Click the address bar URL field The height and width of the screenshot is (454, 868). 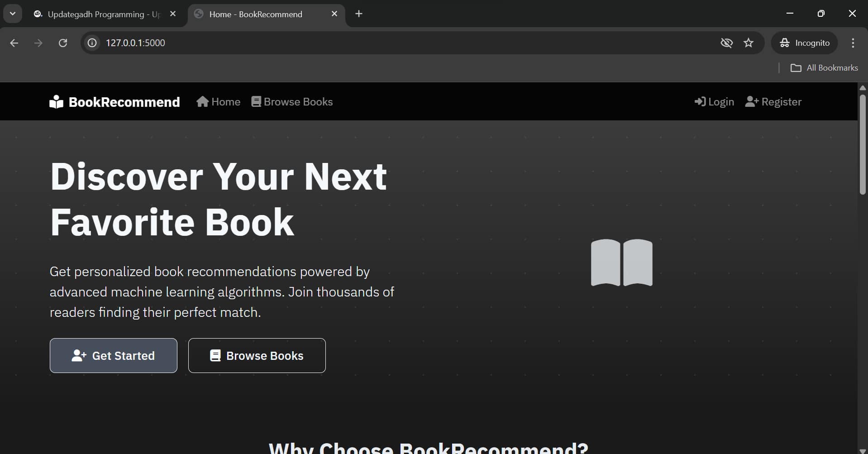(x=362, y=43)
